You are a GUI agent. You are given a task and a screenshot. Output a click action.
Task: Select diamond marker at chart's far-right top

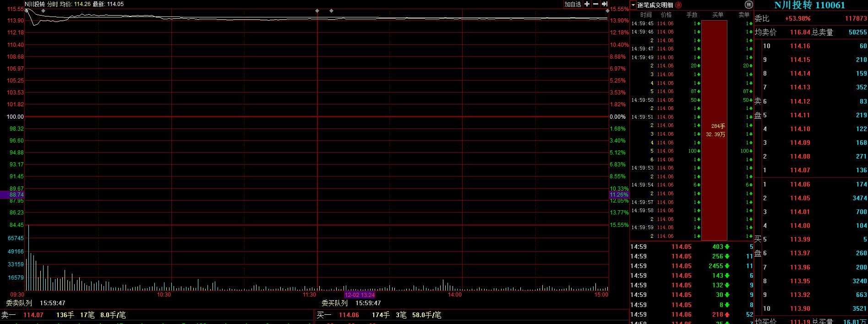pyautogui.click(x=608, y=11)
